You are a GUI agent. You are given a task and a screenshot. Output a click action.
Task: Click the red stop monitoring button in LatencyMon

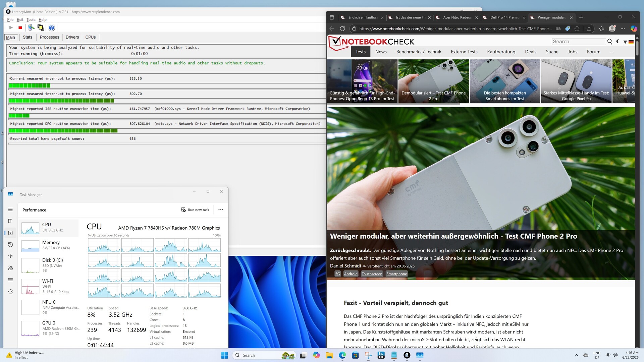(20, 28)
